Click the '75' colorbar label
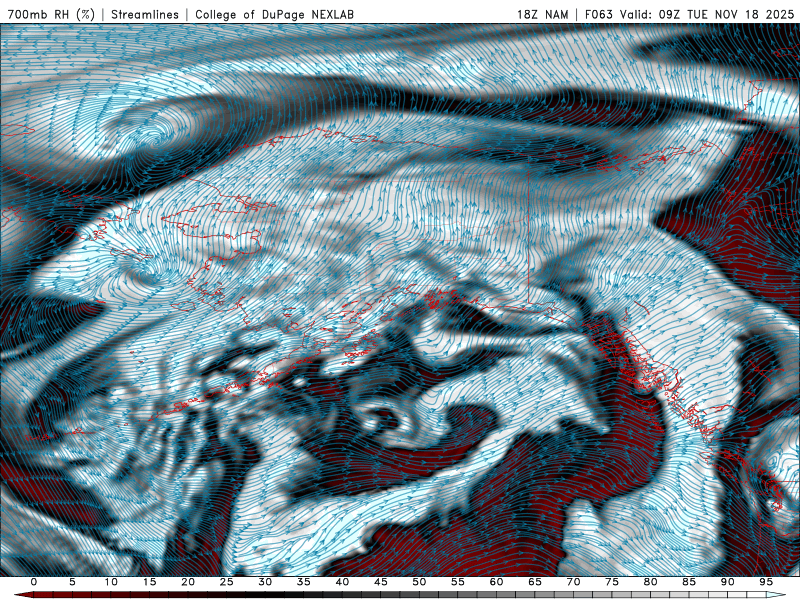This screenshot has width=800, height=600. coord(612,582)
